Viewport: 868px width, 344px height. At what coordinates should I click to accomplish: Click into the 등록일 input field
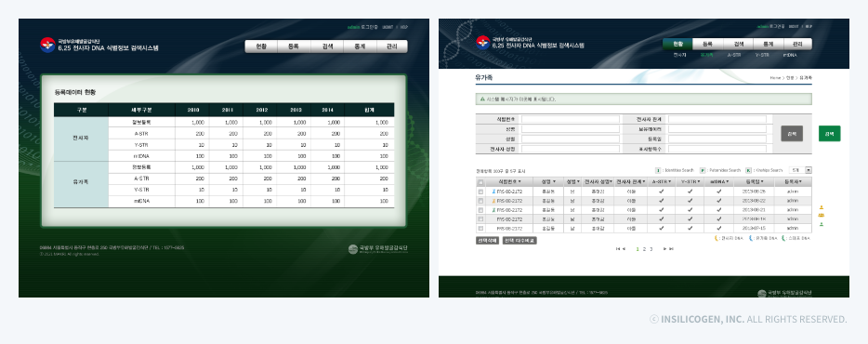717,139
